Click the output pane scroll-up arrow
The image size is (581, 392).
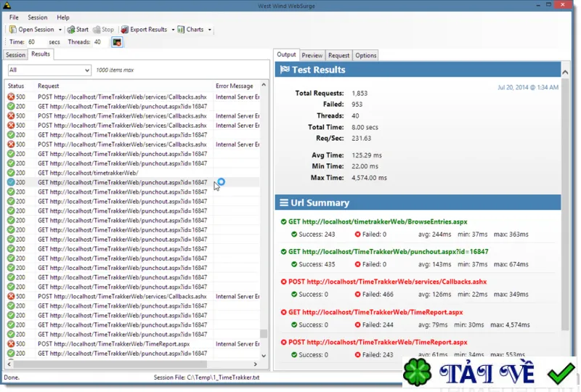(x=565, y=73)
